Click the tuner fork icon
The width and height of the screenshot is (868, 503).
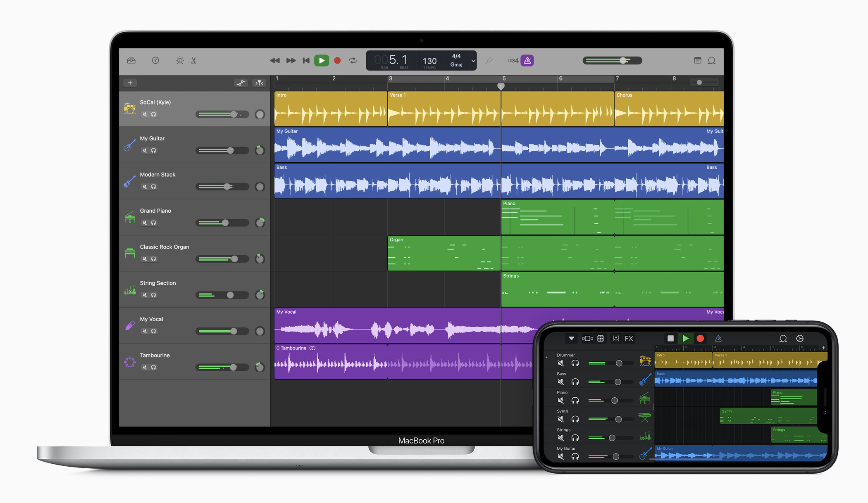click(x=489, y=61)
